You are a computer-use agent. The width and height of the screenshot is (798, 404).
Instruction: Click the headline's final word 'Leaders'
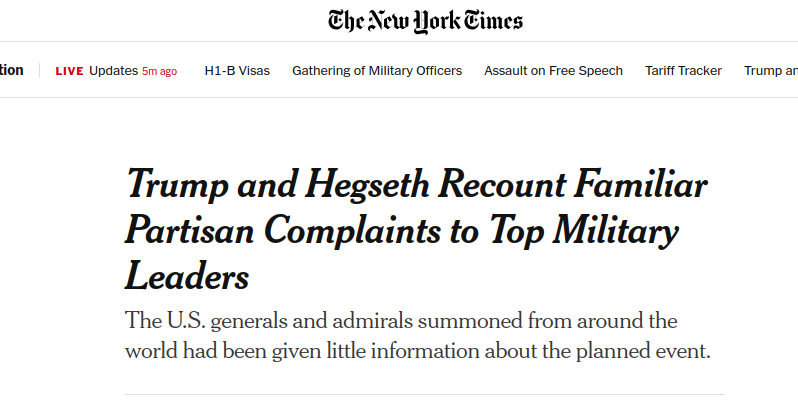pos(187,275)
